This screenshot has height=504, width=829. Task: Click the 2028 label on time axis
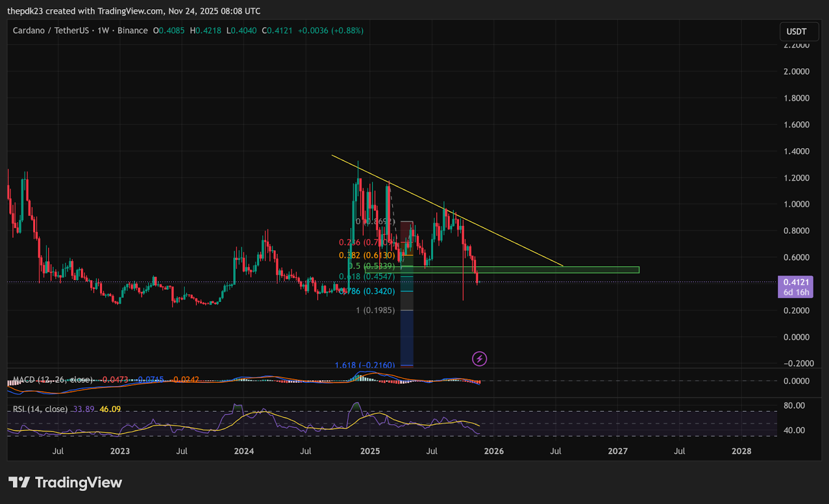click(741, 451)
